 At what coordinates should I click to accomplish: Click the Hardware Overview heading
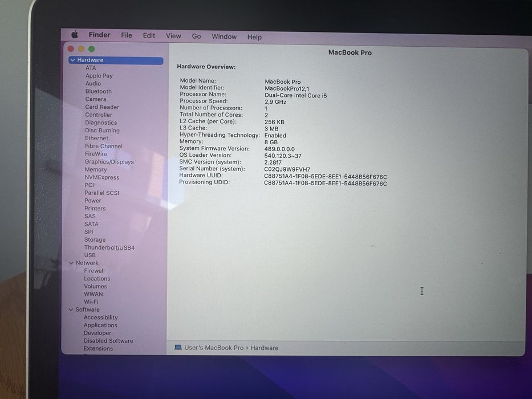click(206, 67)
